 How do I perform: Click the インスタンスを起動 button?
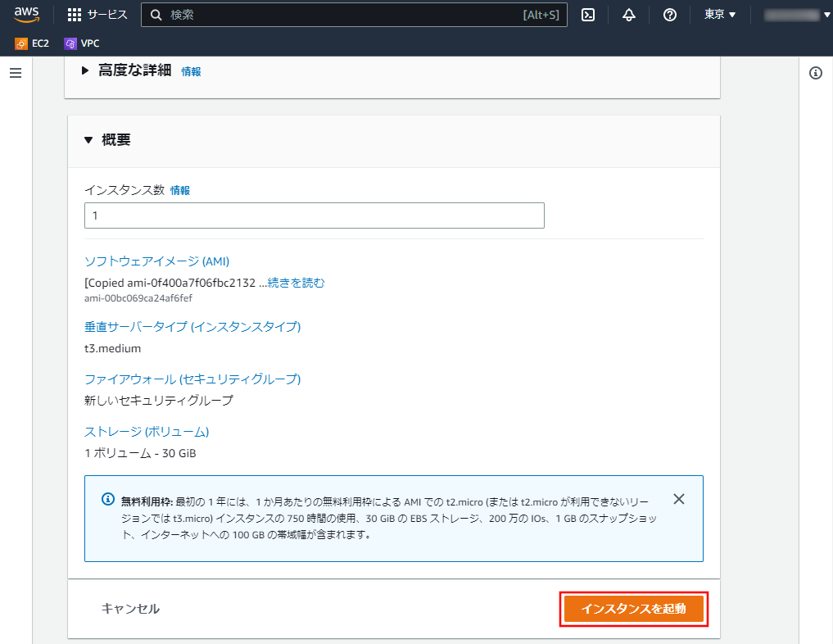(633, 610)
